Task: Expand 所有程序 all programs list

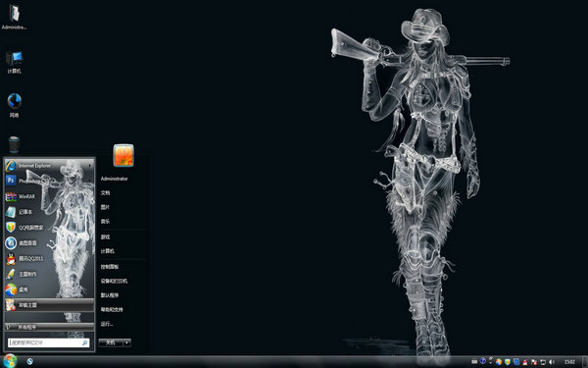Action: (49, 327)
